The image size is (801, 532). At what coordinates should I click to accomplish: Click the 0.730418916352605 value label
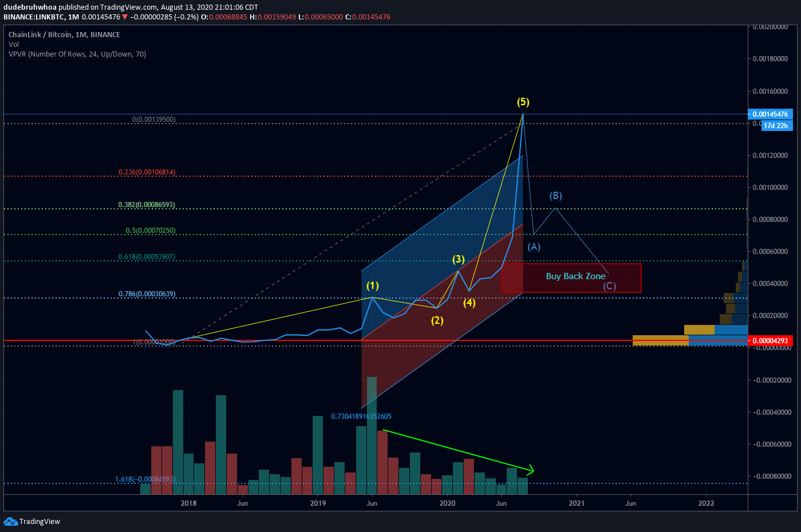[361, 416]
